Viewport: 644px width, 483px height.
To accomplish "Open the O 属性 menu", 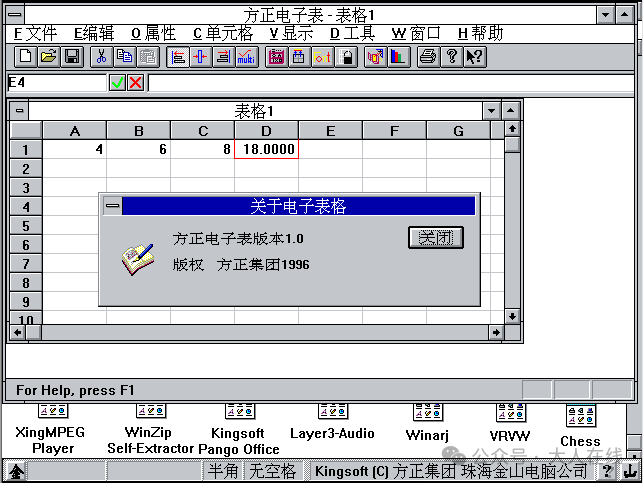I will pos(154,34).
